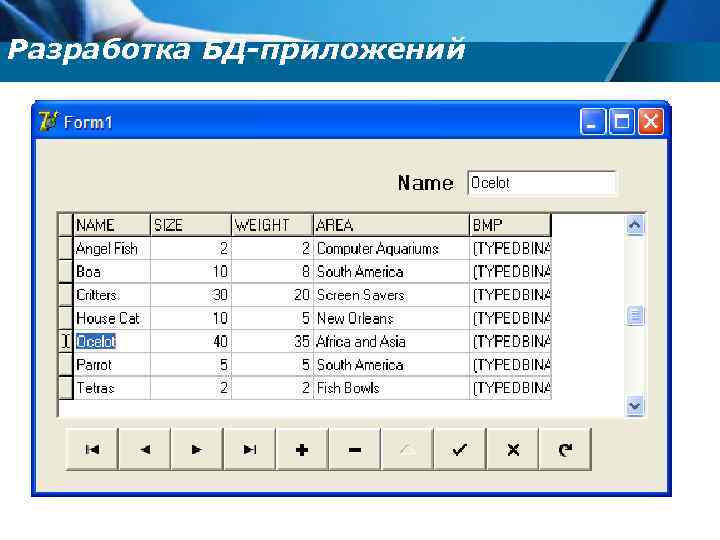Select the Boa name cell
Image resolution: width=720 pixels, height=540 pixels.
click(x=112, y=272)
